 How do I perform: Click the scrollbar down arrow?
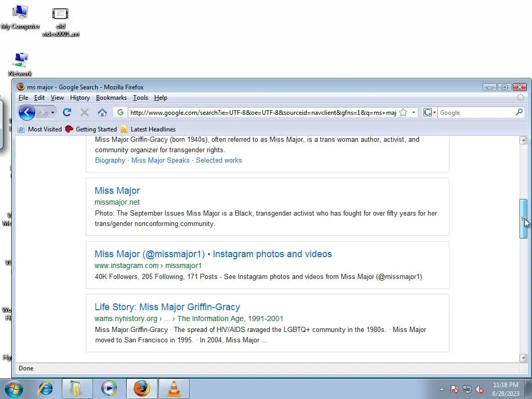pyautogui.click(x=523, y=357)
